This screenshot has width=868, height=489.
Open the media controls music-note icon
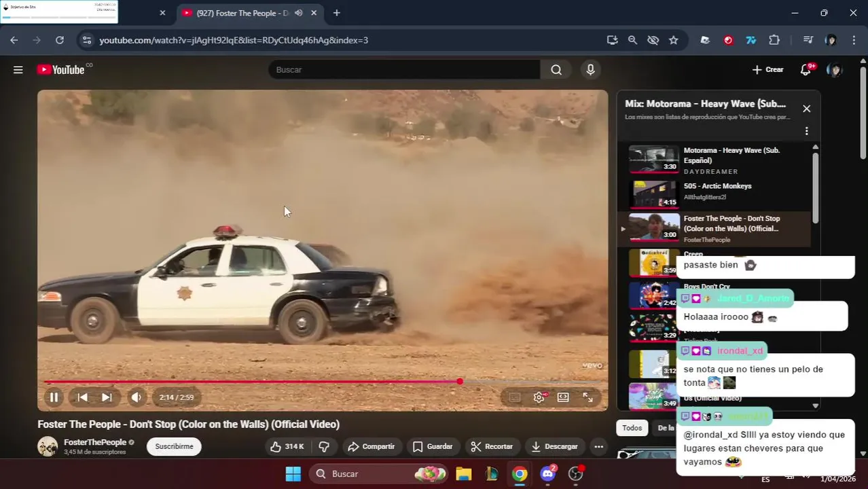[808, 40]
